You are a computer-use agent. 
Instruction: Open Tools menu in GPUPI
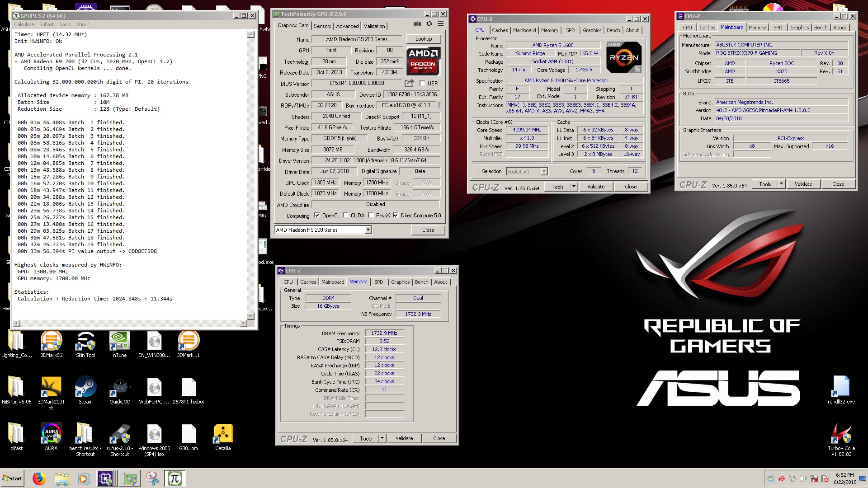(x=65, y=24)
